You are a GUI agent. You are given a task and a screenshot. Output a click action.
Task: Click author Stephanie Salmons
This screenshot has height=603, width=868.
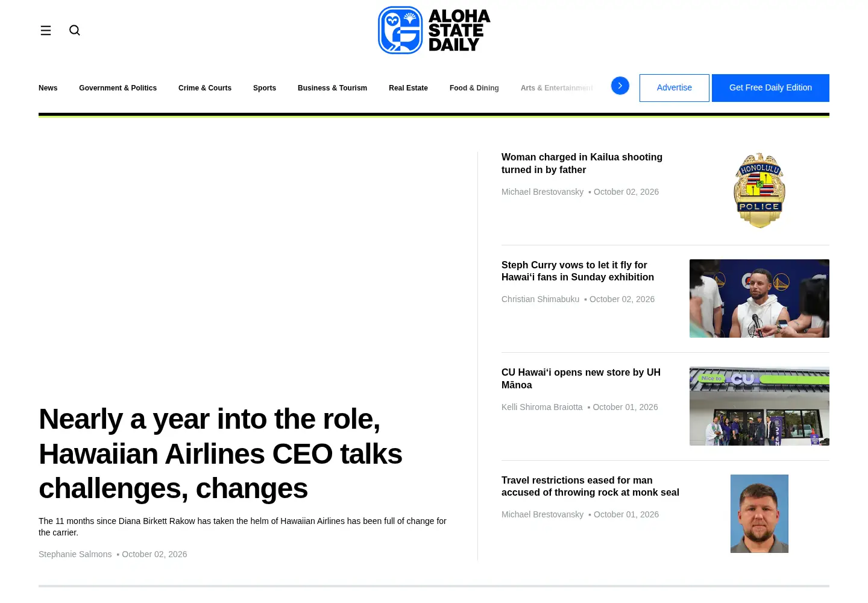[x=75, y=554]
